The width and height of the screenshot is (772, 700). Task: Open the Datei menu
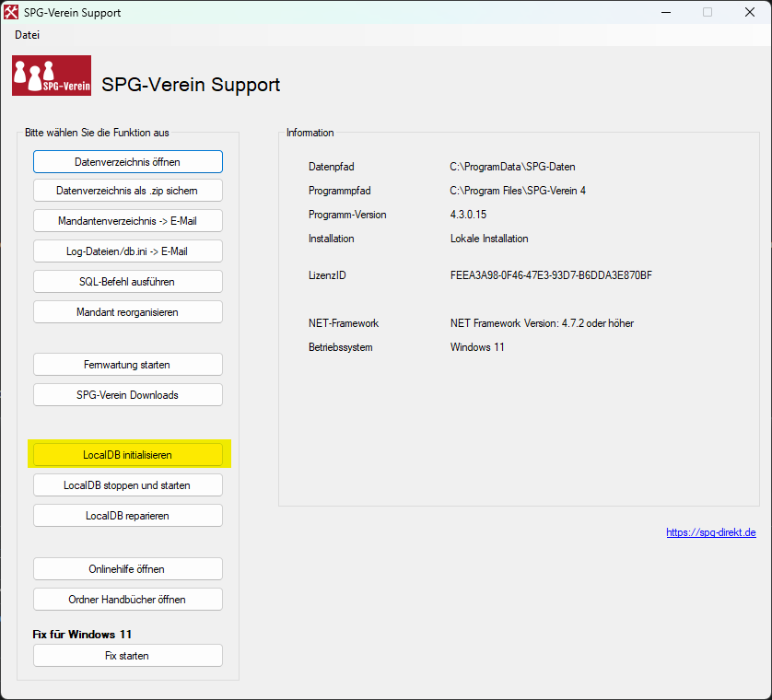[27, 35]
